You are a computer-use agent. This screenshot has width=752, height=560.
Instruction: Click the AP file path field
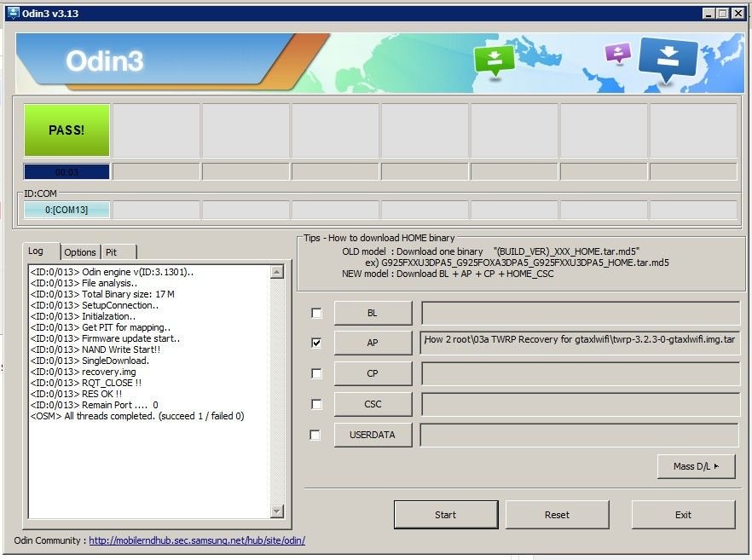coord(581,343)
